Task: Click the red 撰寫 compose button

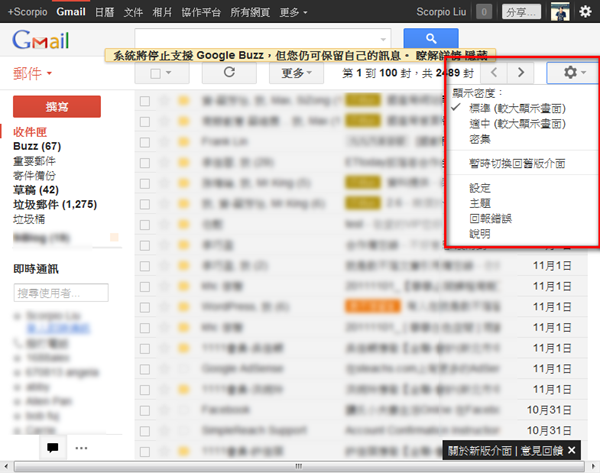Action: point(57,106)
